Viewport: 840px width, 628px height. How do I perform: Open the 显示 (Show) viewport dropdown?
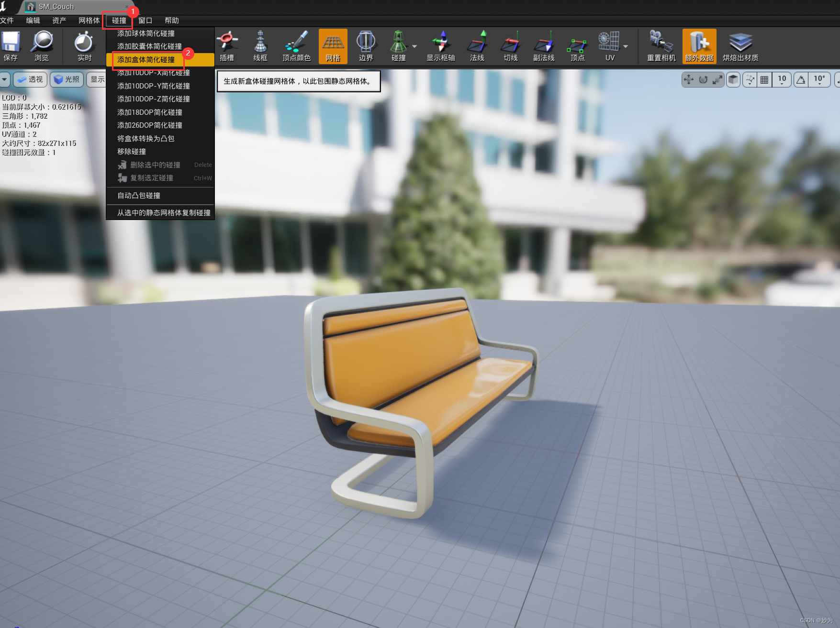(96, 79)
